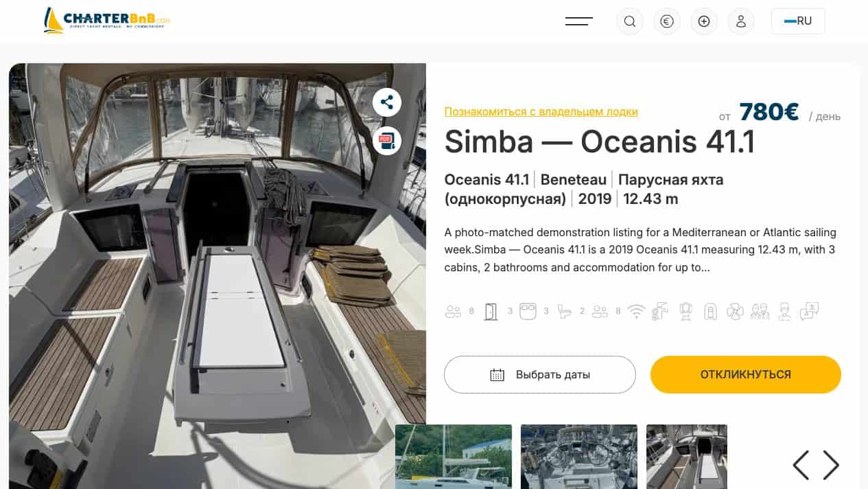The width and height of the screenshot is (868, 489).
Task: Click the calendar icon in date button
Action: coord(497,375)
